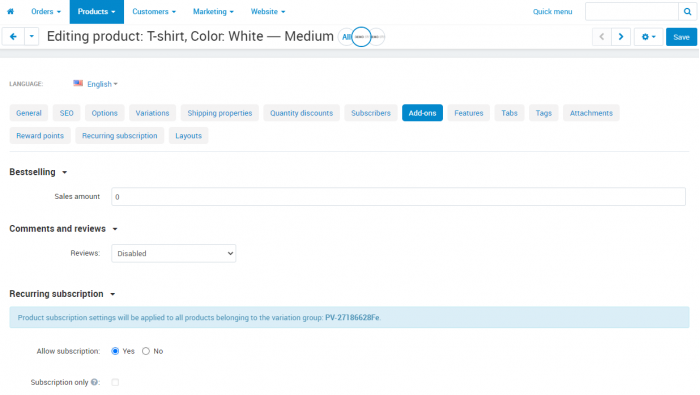Open the Orders menu

(46, 12)
